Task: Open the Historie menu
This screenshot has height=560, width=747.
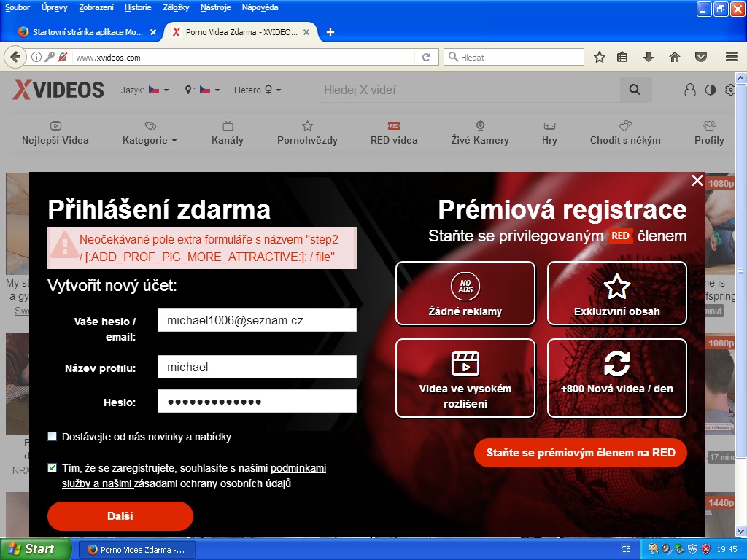Action: (138, 7)
